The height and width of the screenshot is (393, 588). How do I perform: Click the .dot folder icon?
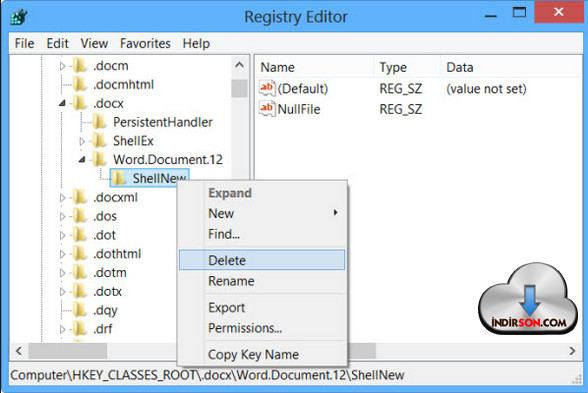(x=80, y=235)
